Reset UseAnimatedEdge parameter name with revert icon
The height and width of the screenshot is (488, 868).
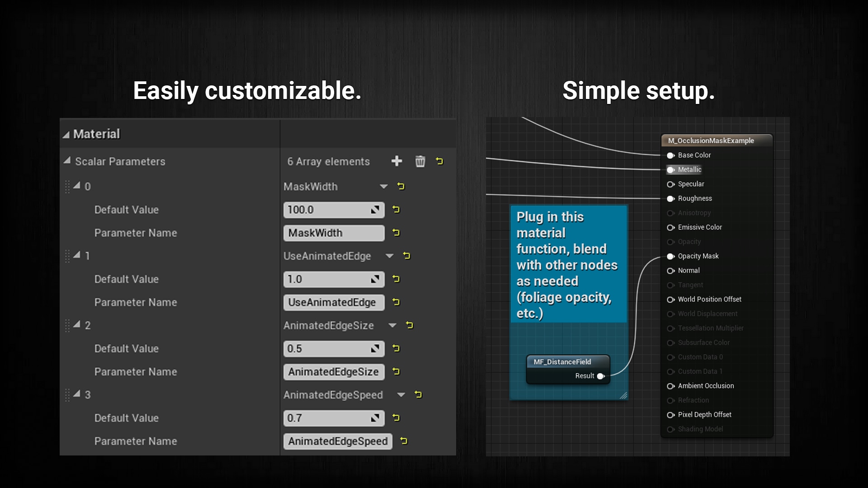(396, 302)
